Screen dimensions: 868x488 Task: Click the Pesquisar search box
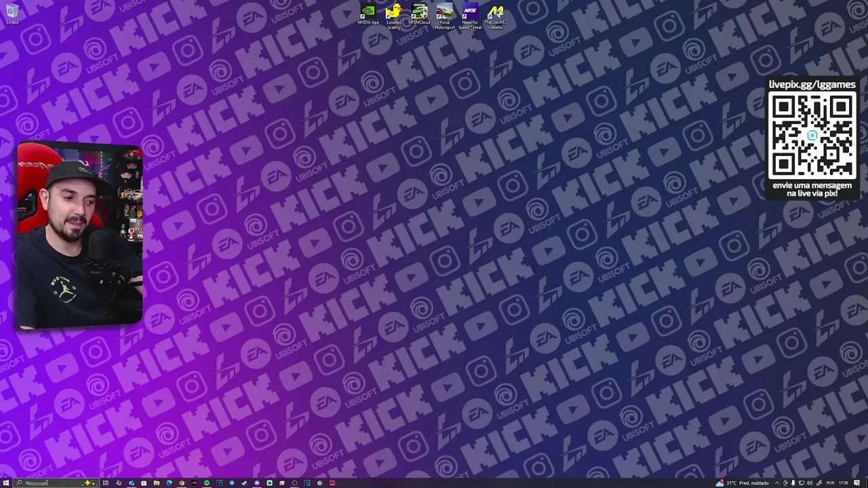point(56,483)
